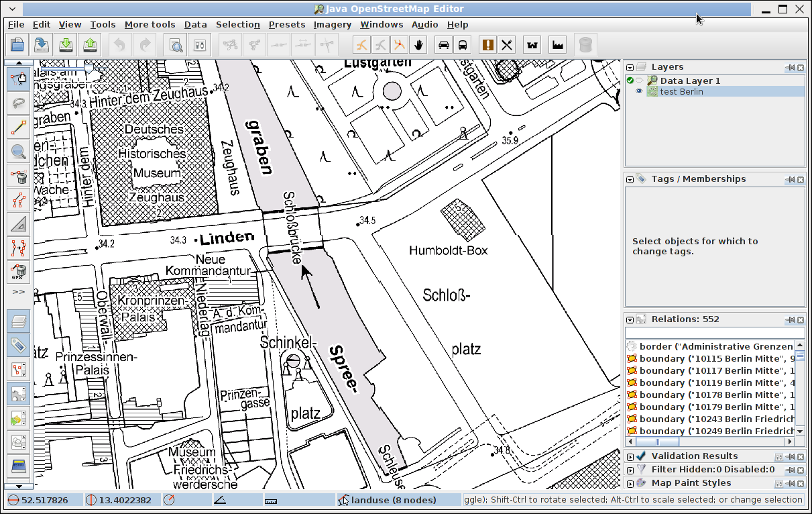Click the restaurant preset icon
This screenshot has width=812, height=514.
coord(506,45)
